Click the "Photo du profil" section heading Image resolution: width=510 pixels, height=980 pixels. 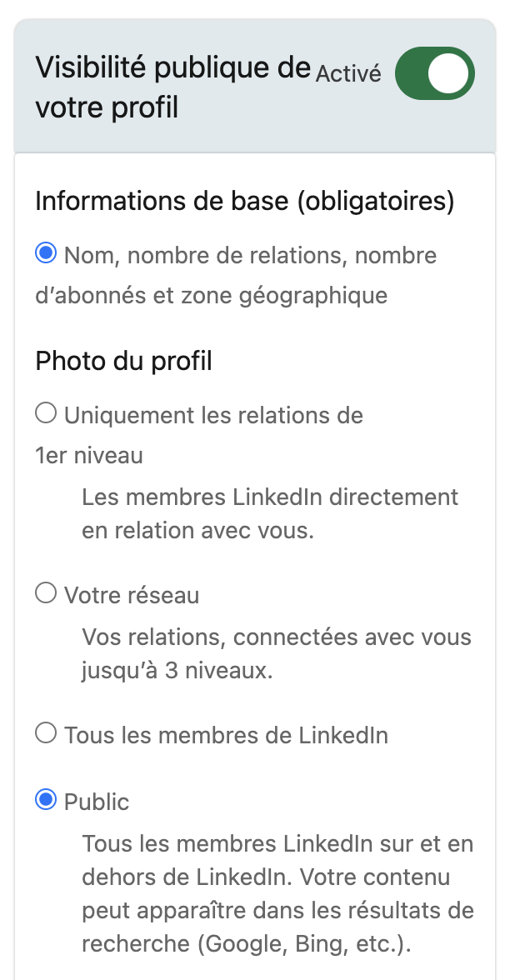click(x=123, y=361)
